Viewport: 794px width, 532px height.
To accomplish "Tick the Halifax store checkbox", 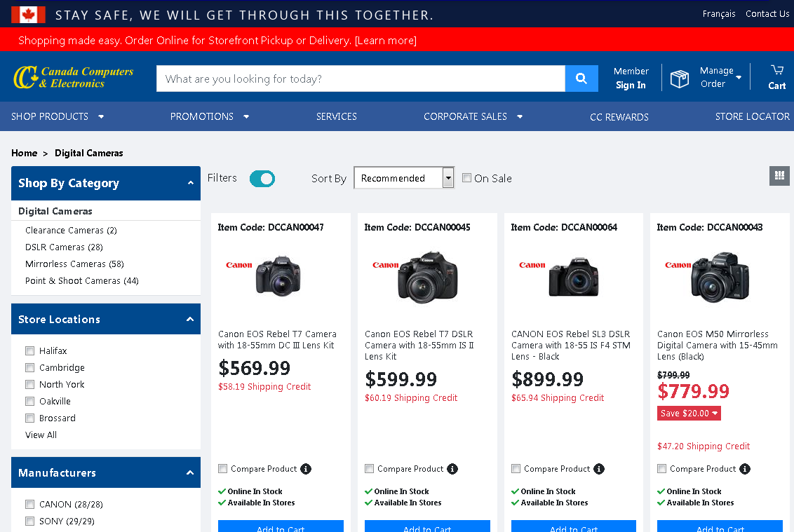I will (x=30, y=350).
